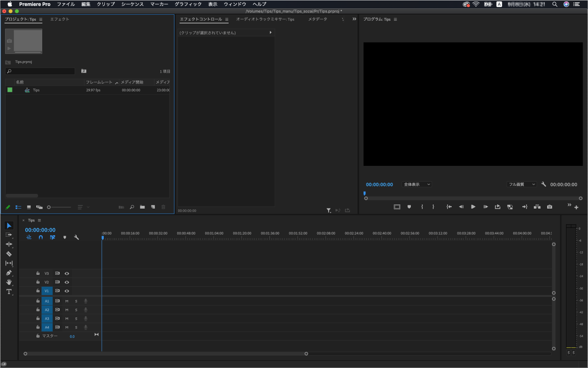Select the Razor tool

[9, 254]
